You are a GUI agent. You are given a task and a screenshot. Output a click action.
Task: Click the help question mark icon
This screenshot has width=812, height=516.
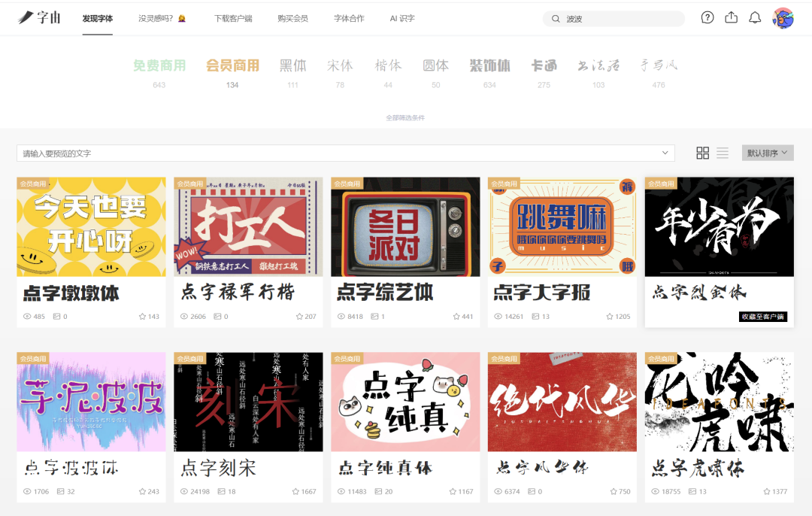(707, 18)
